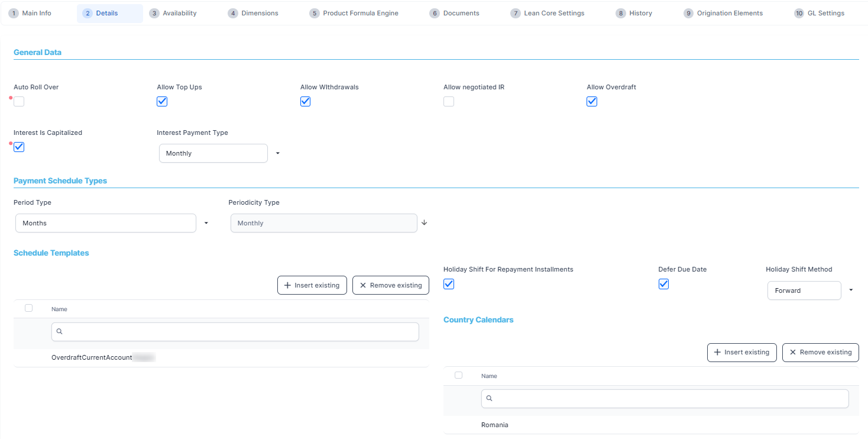
Task: Uncheck the Defer Due Date checkbox
Action: coord(663,284)
